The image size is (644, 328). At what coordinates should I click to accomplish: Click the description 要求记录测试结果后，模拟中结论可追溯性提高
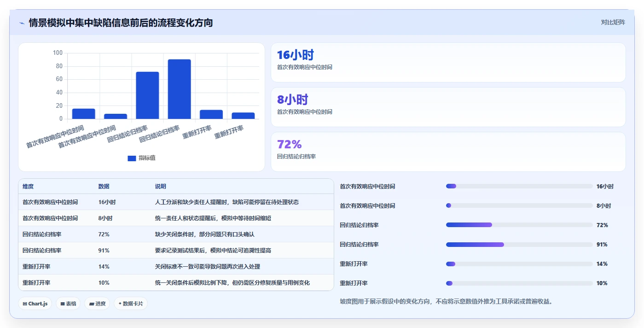[x=213, y=251]
